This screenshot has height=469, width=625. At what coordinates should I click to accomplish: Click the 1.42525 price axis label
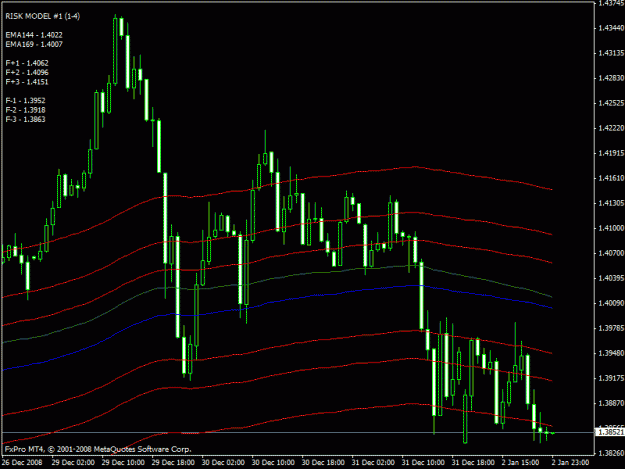click(611, 103)
